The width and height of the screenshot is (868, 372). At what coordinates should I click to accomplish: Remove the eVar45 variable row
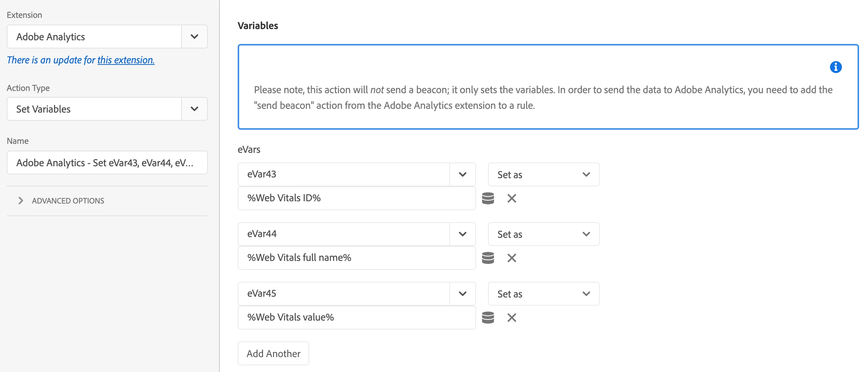click(511, 318)
